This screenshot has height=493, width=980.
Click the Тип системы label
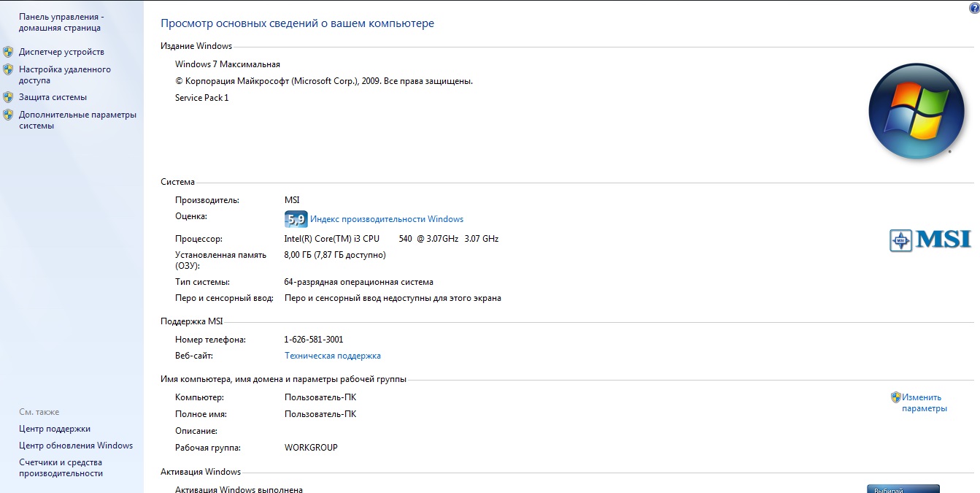(202, 282)
